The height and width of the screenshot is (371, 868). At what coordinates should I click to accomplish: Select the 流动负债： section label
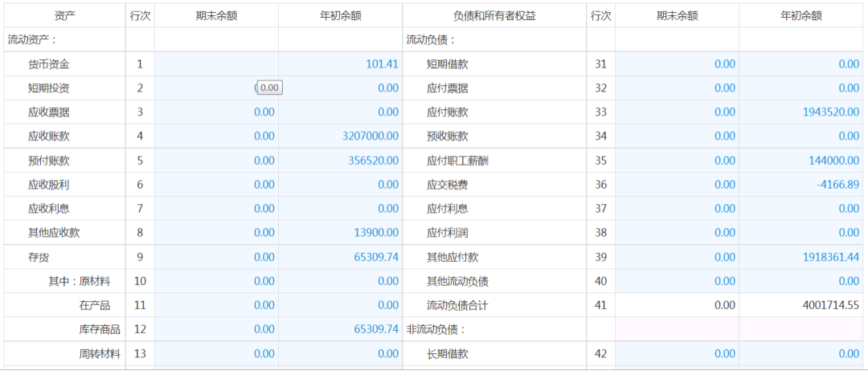coord(432,40)
